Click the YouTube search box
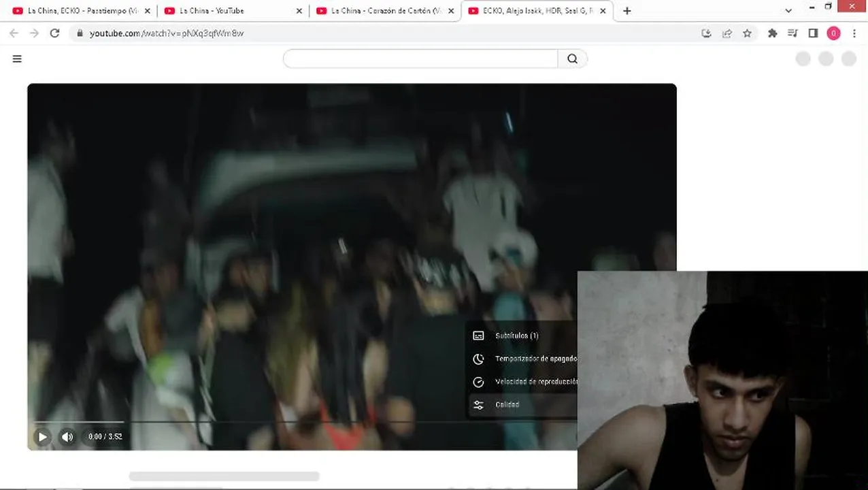The height and width of the screenshot is (490, 868). click(x=420, y=59)
